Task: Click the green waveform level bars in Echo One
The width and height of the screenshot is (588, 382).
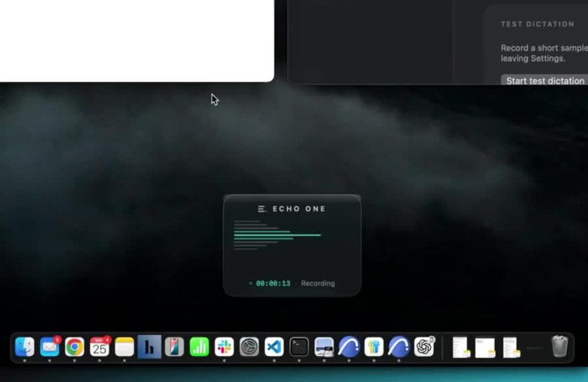Action: click(x=277, y=235)
